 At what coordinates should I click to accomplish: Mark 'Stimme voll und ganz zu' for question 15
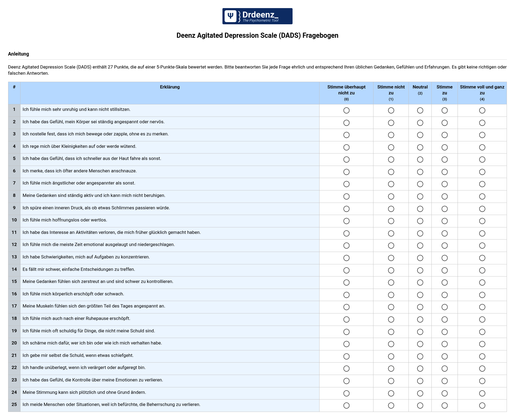482,283
